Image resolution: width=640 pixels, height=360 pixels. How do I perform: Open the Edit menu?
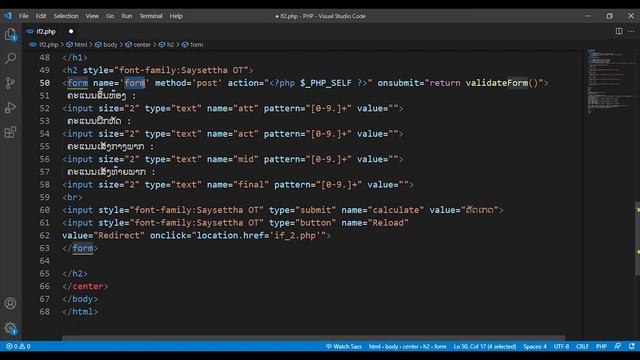41,16
